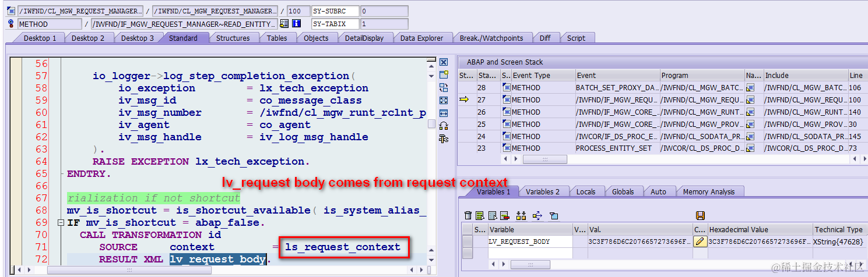Open the Diff tab
The height and width of the screenshot is (277, 868).
point(545,38)
